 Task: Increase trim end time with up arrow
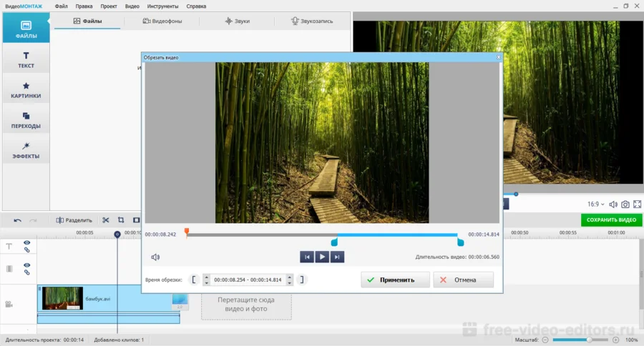tap(290, 277)
